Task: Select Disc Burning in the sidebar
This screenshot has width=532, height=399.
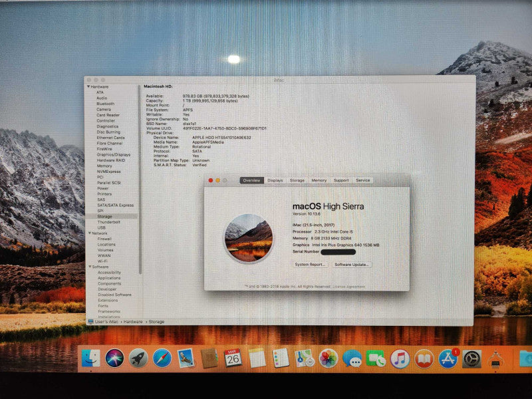Action: (108, 132)
